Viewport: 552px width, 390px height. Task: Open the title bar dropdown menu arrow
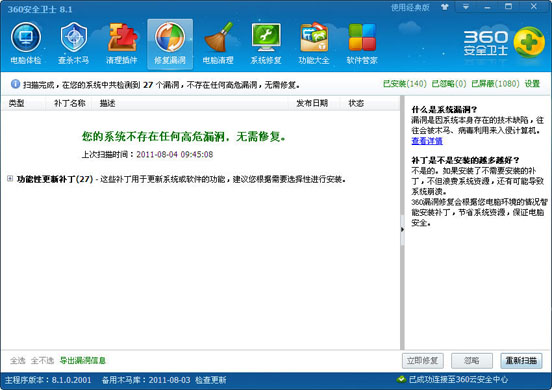466,7
